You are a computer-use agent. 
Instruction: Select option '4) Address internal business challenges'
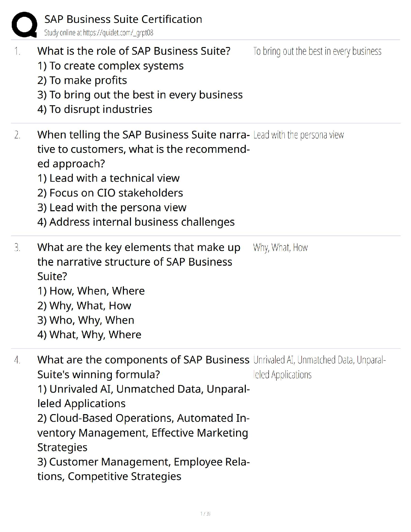(136, 222)
